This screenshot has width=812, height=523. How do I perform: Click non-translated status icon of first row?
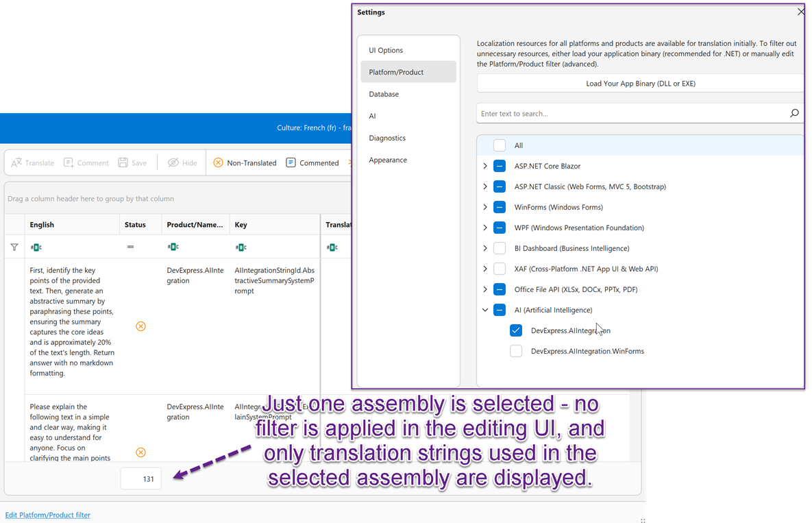click(141, 326)
